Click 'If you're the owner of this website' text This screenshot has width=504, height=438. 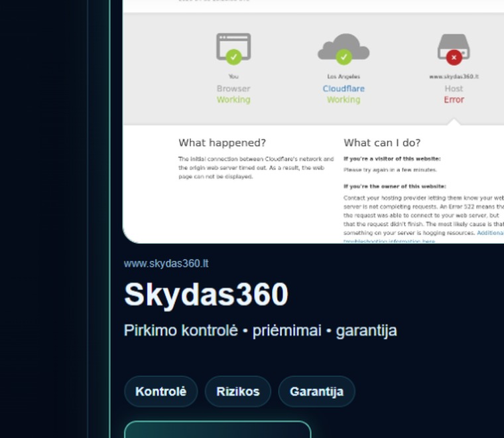click(395, 186)
